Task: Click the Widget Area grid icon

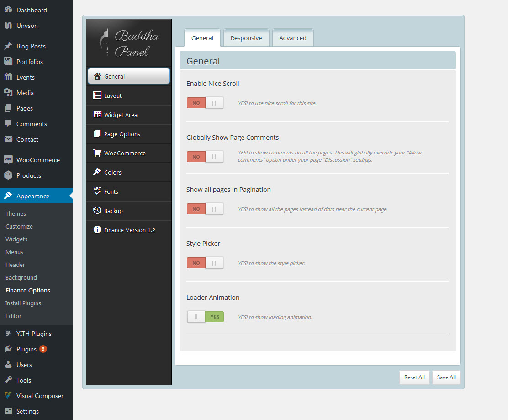Action: tap(97, 115)
